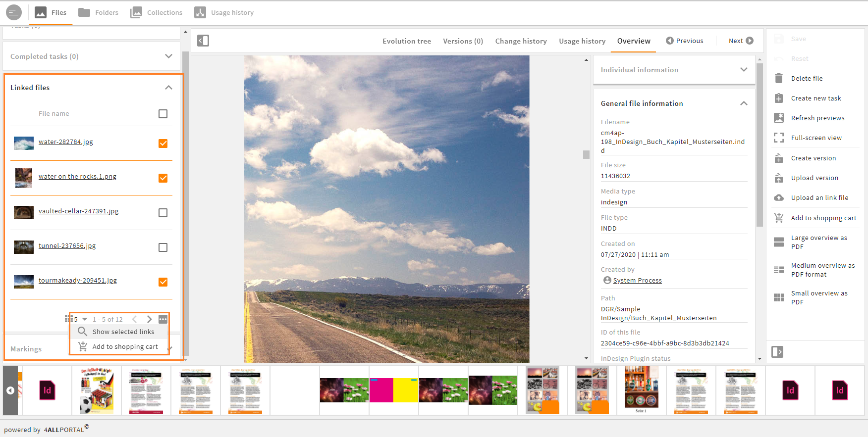Open the main hamburger menu
868x437 pixels.
(13, 12)
